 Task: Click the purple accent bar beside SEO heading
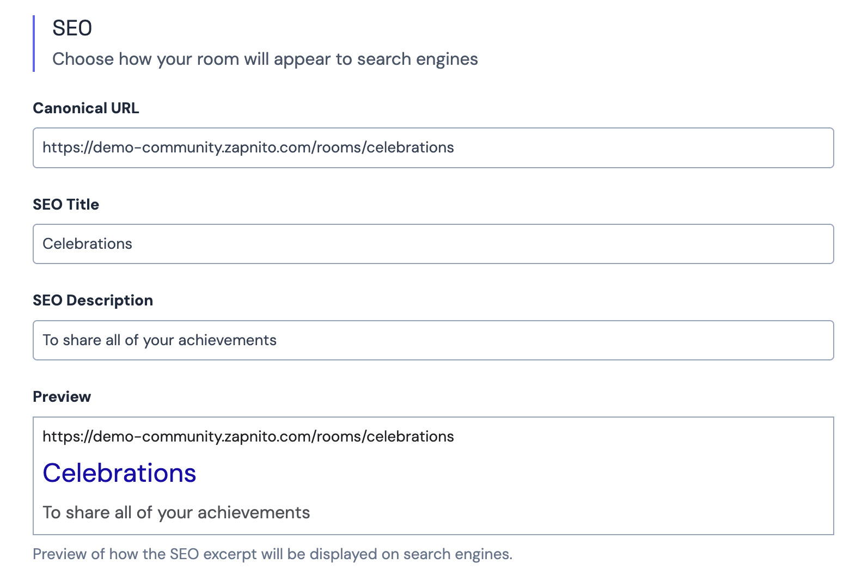click(x=34, y=44)
